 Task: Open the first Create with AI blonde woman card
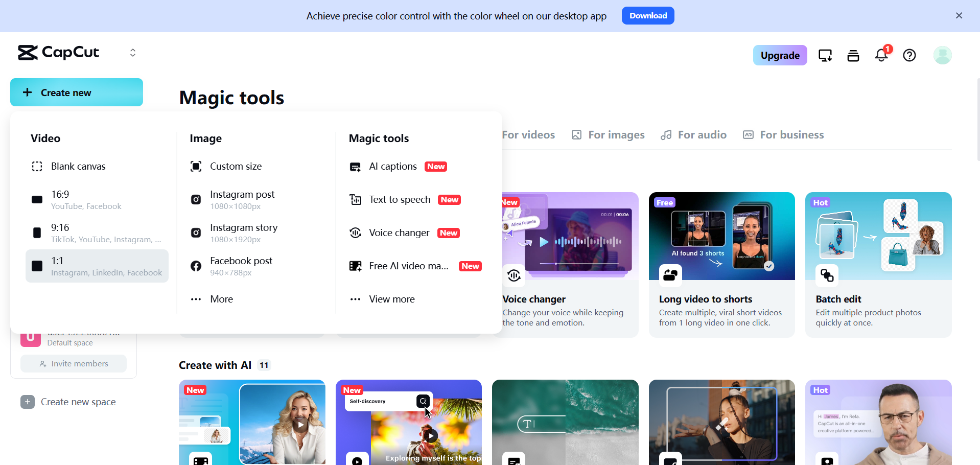click(252, 422)
